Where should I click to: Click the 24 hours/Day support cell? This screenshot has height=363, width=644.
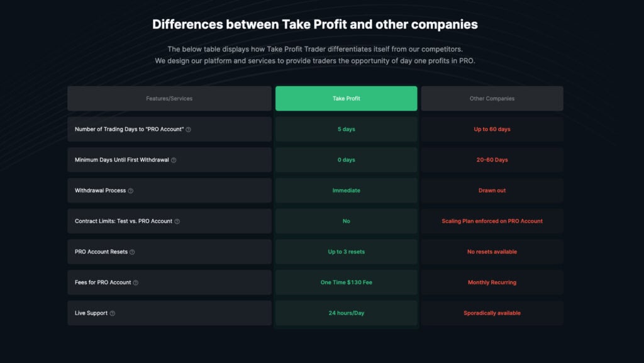point(346,313)
